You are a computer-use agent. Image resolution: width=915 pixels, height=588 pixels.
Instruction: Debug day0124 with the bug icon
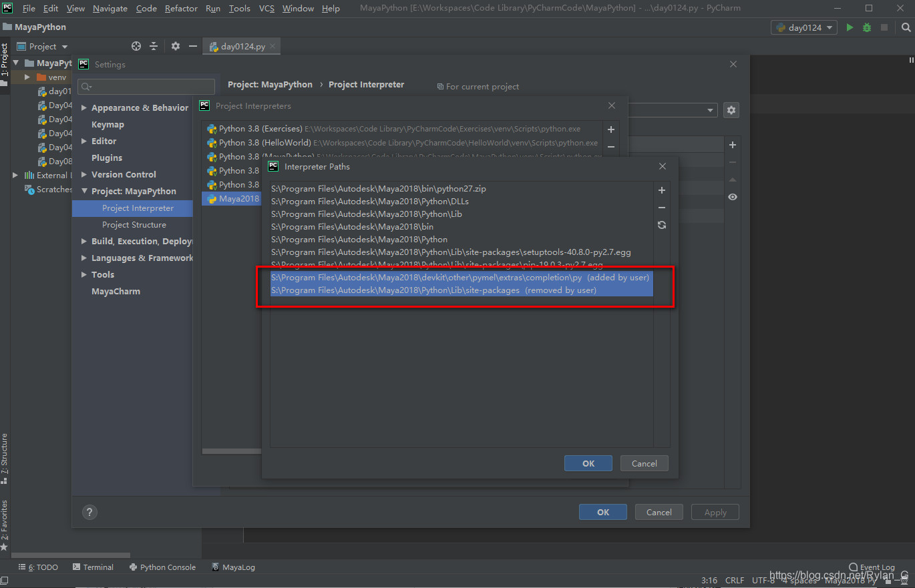[x=867, y=27]
